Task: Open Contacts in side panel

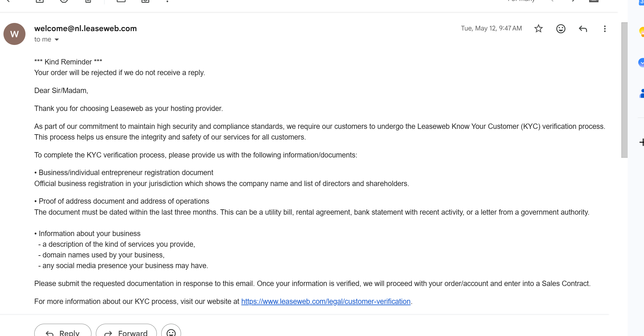Action: point(641,93)
